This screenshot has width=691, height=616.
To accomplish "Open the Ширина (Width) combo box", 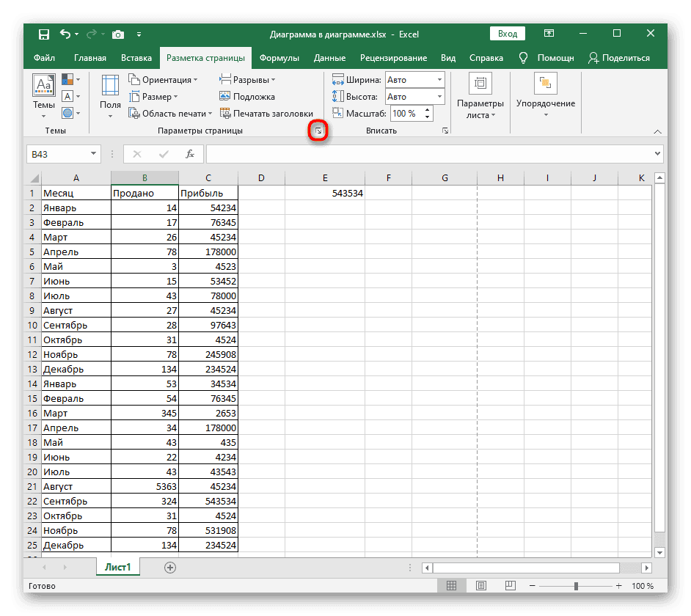I will (414, 79).
